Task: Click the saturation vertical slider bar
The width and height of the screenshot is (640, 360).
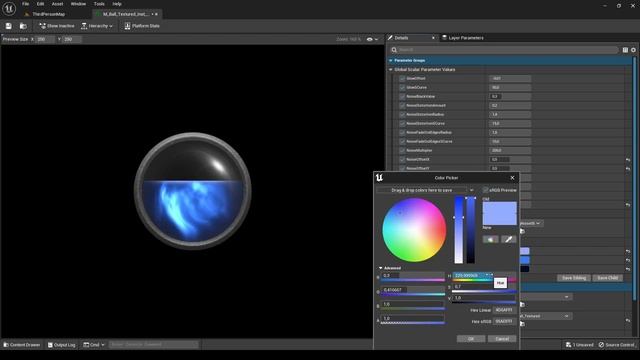Action: pyautogui.click(x=459, y=230)
